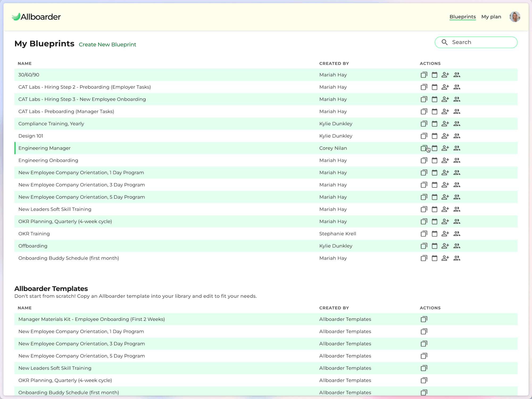Open group icon for OKR Training row
This screenshot has height=399, width=532.
click(457, 234)
